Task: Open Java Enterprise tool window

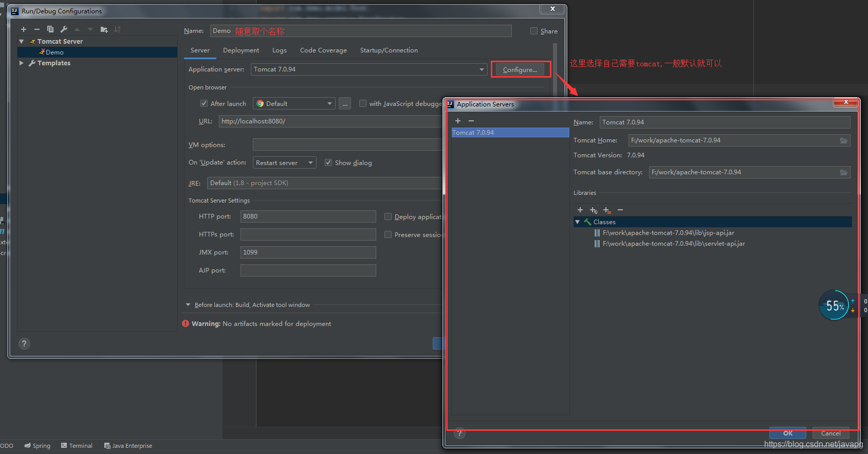Action: pyautogui.click(x=128, y=446)
